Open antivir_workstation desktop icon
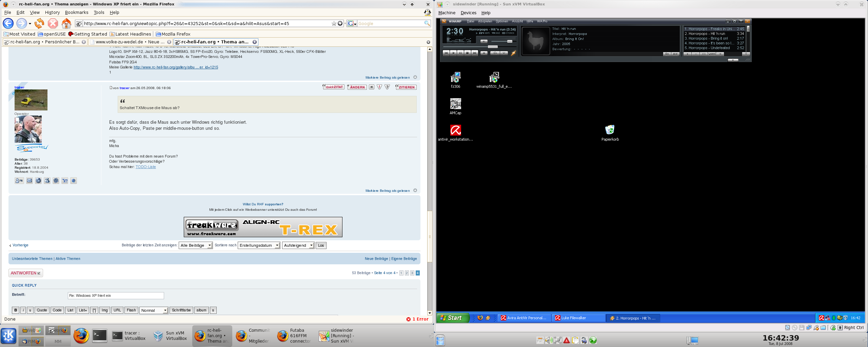Screen dimensions: 868x347 point(455,133)
